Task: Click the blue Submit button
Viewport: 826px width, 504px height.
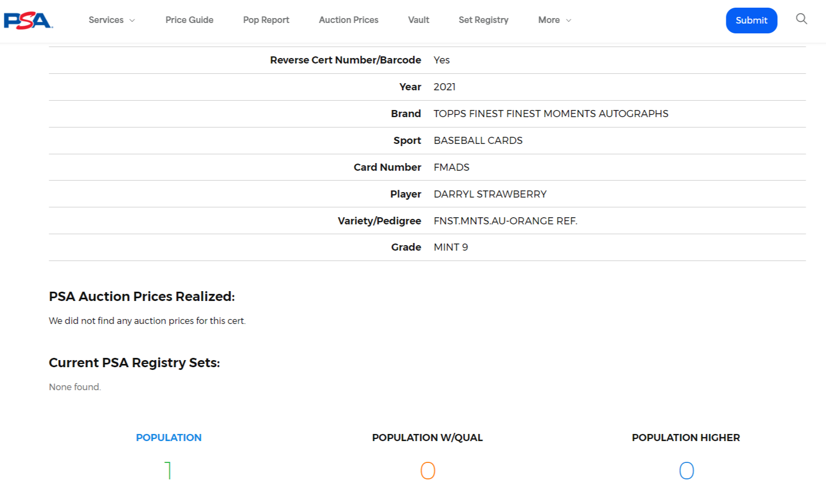Action: 752,20
